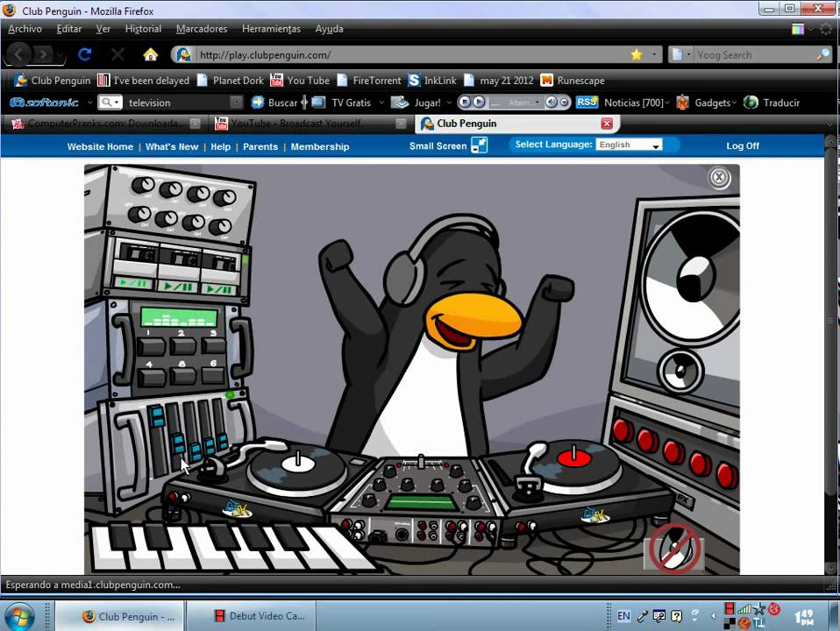Screen dimensions: 840x631
Task: Go to the browser Home icon
Action: (151, 54)
